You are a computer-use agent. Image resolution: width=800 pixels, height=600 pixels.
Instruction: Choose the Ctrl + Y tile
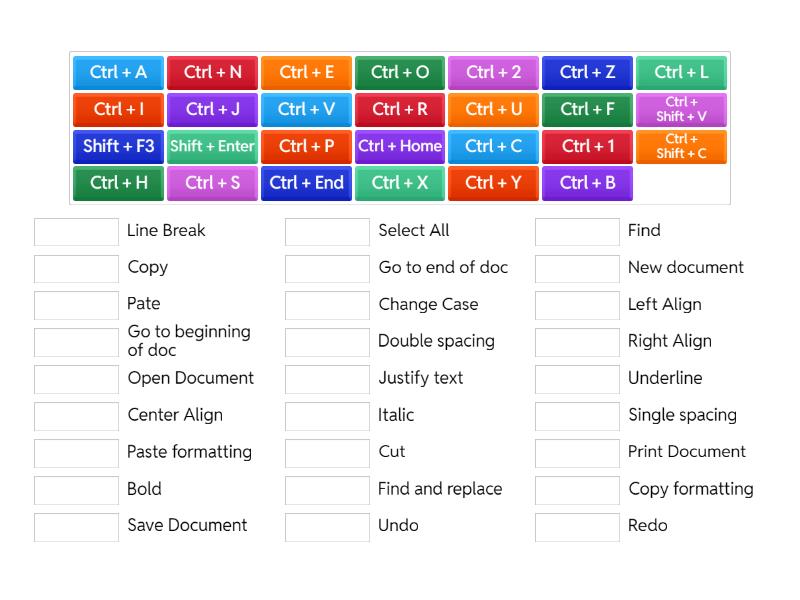494,184
